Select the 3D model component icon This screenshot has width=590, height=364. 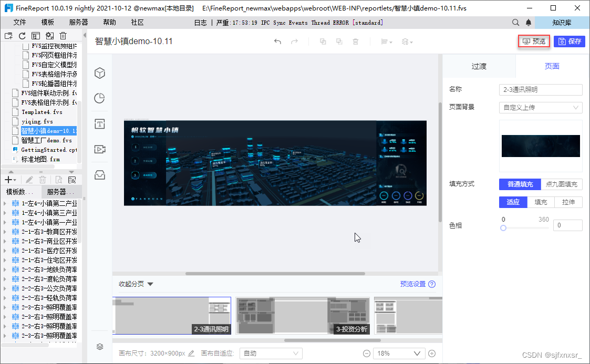point(100,74)
